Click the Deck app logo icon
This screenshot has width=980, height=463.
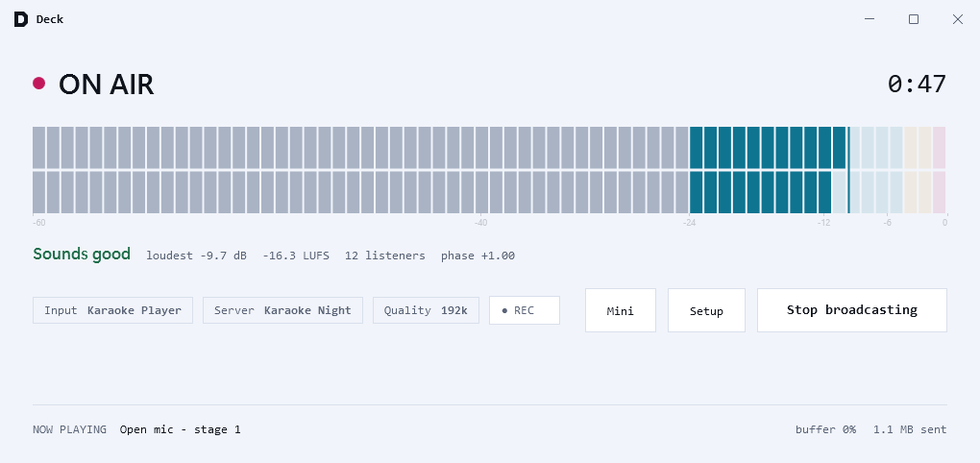pyautogui.click(x=20, y=19)
